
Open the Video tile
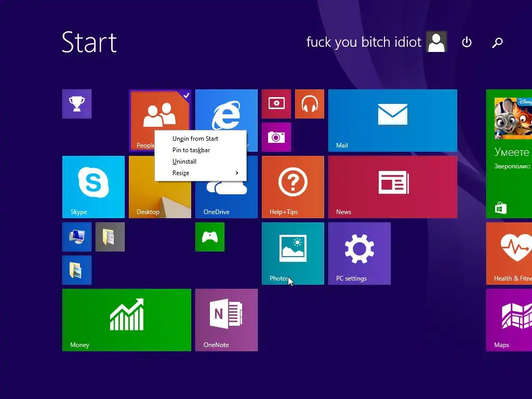pyautogui.click(x=276, y=104)
